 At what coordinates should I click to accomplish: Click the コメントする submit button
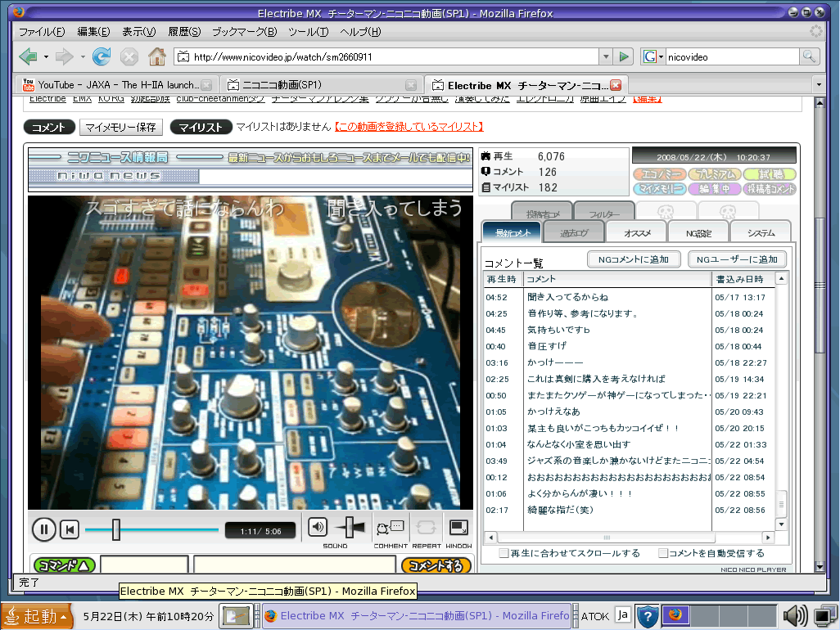pyautogui.click(x=436, y=565)
